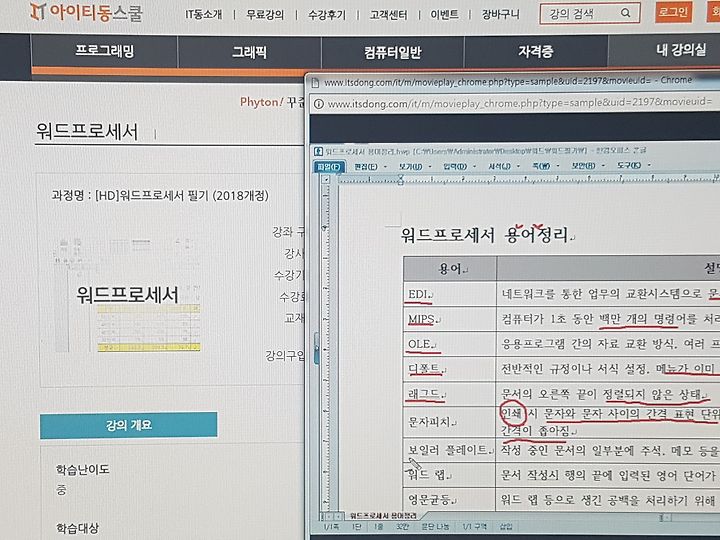This screenshot has width=720, height=540.
Task: Click the 강의 개요 tab button
Action: click(129, 425)
